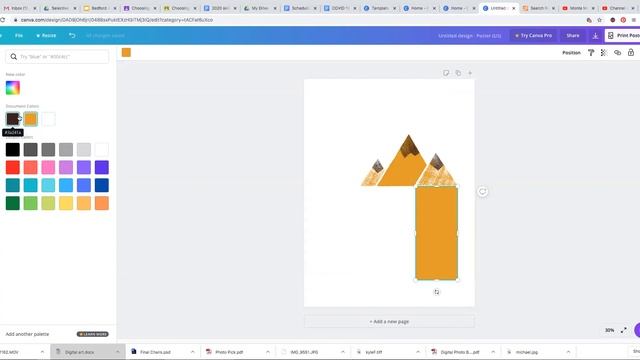The width and height of the screenshot is (640, 360).
Task: Search colors in the color search field
Action: pos(57,57)
